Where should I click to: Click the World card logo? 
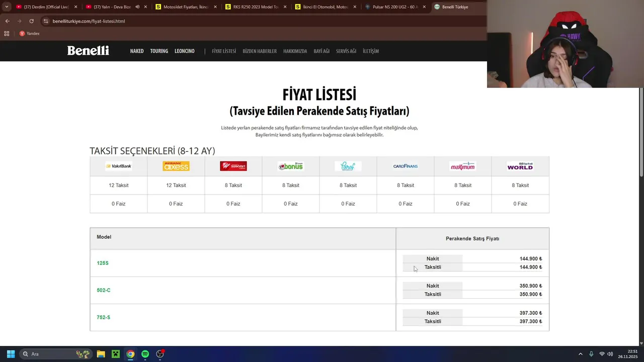(x=520, y=166)
